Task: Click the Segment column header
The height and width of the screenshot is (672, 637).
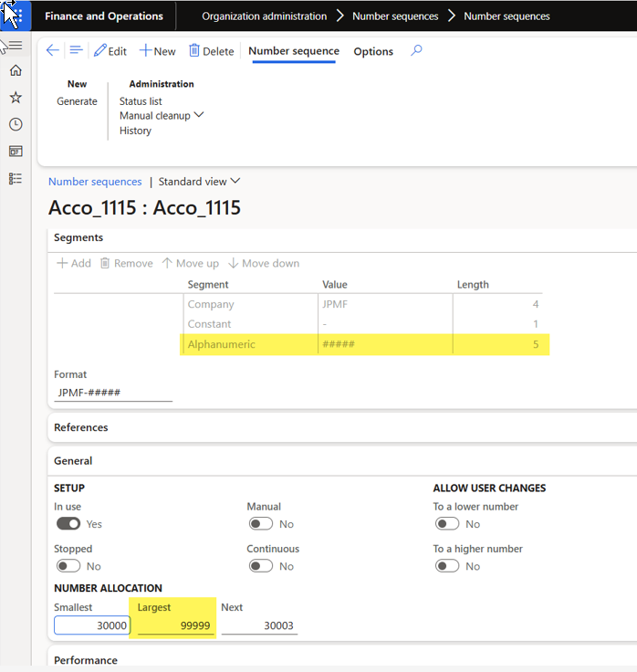Action: pos(208,285)
